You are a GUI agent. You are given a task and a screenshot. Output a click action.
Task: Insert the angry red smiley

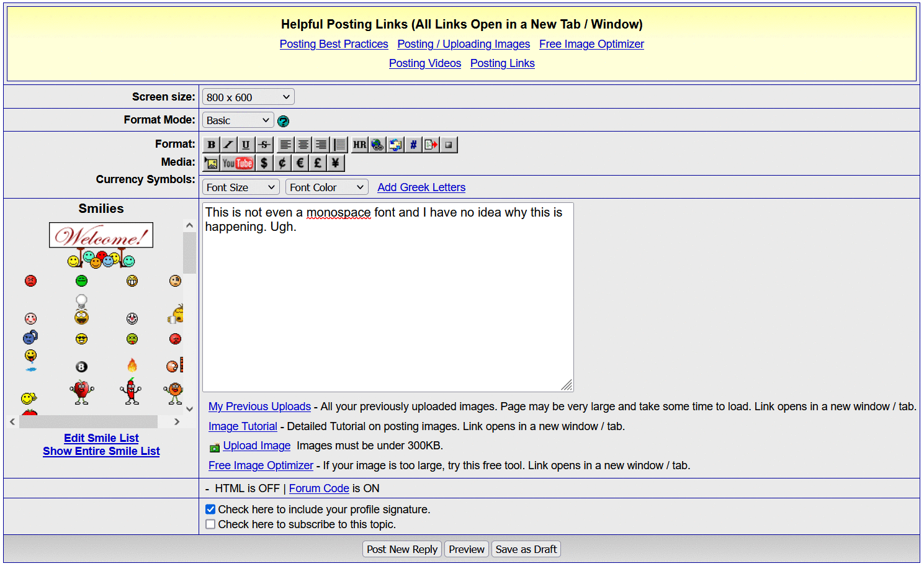pyautogui.click(x=30, y=281)
